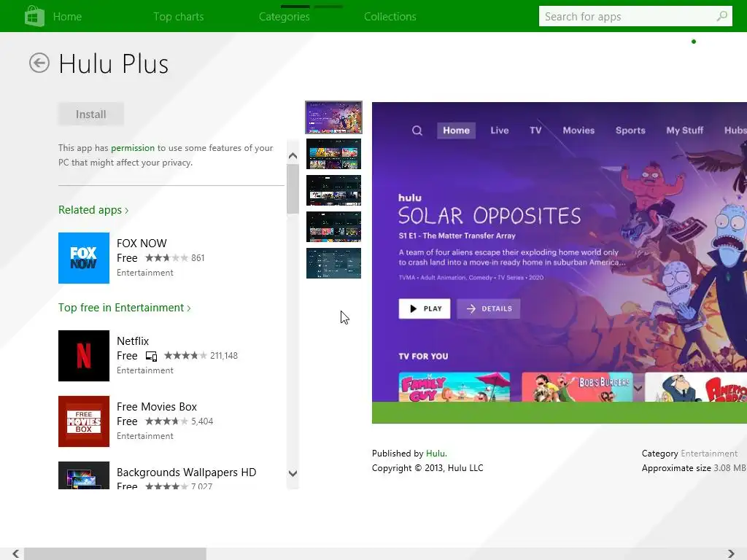Click the Family Guy tile in preview
The height and width of the screenshot is (560, 747).
point(454,387)
